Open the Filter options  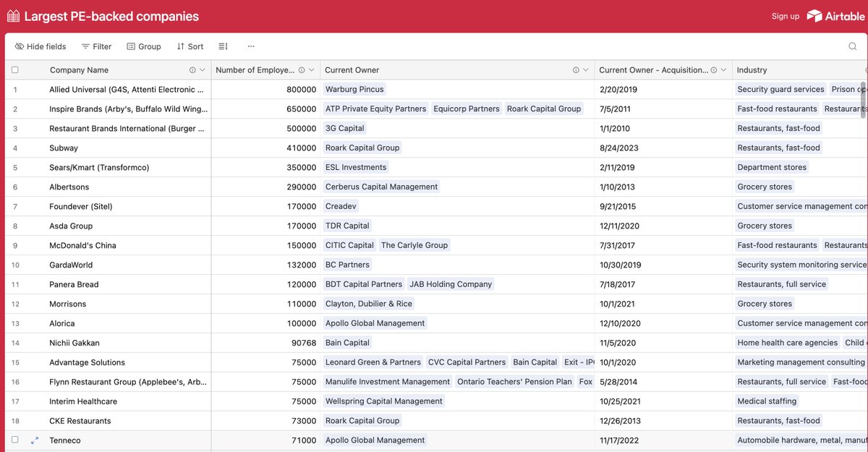[x=96, y=46]
